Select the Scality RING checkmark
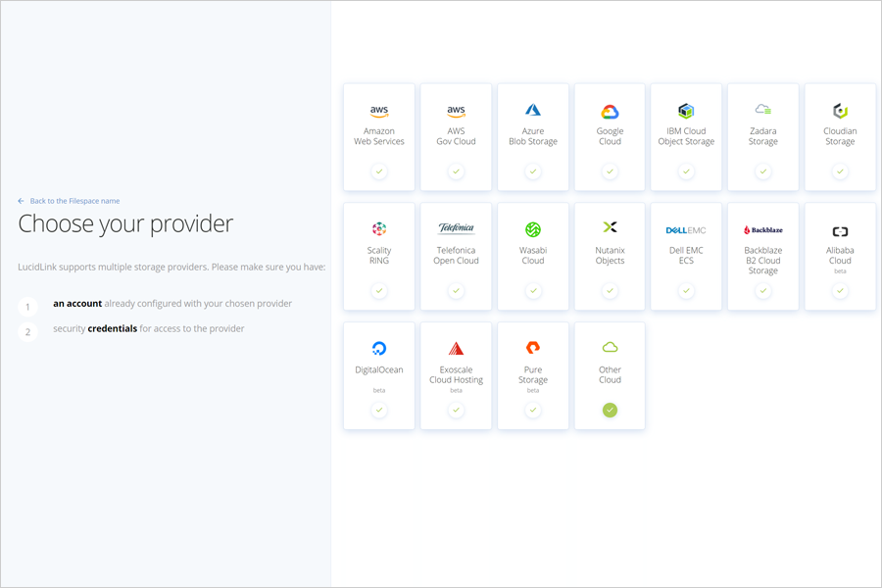 click(379, 291)
